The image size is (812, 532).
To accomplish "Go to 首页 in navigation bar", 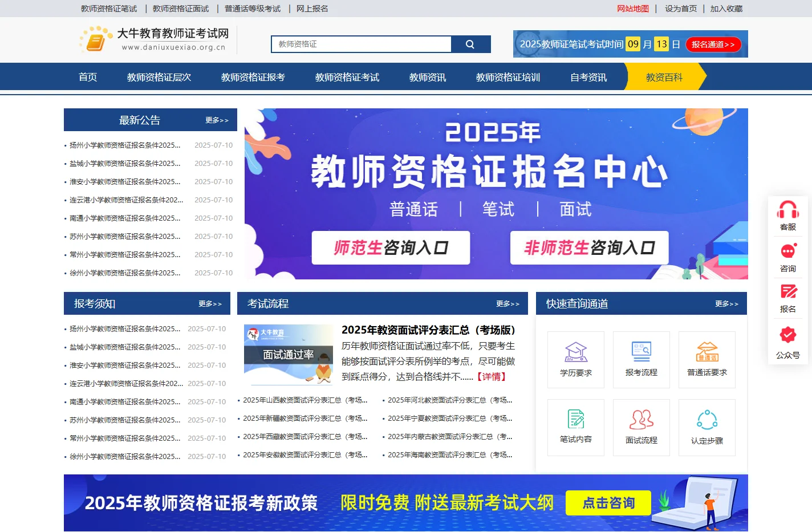I will pyautogui.click(x=88, y=77).
